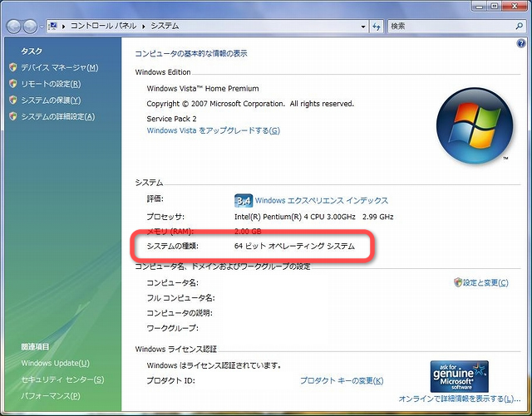The height and width of the screenshot is (416, 532).
Task: Click the Copyright 2007 Microsoft Corporation text
Action: tap(250, 104)
